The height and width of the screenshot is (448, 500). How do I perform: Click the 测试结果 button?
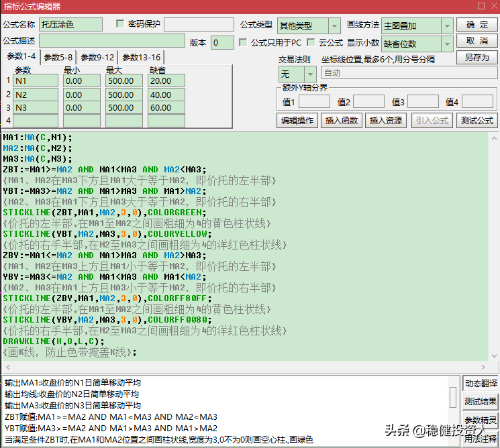click(x=481, y=402)
